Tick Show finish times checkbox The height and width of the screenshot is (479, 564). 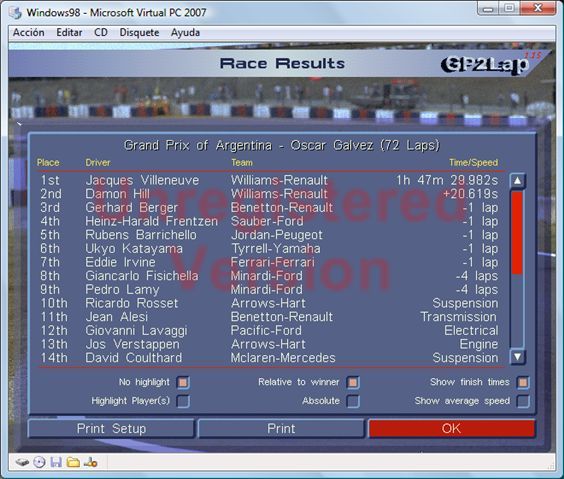[523, 382]
